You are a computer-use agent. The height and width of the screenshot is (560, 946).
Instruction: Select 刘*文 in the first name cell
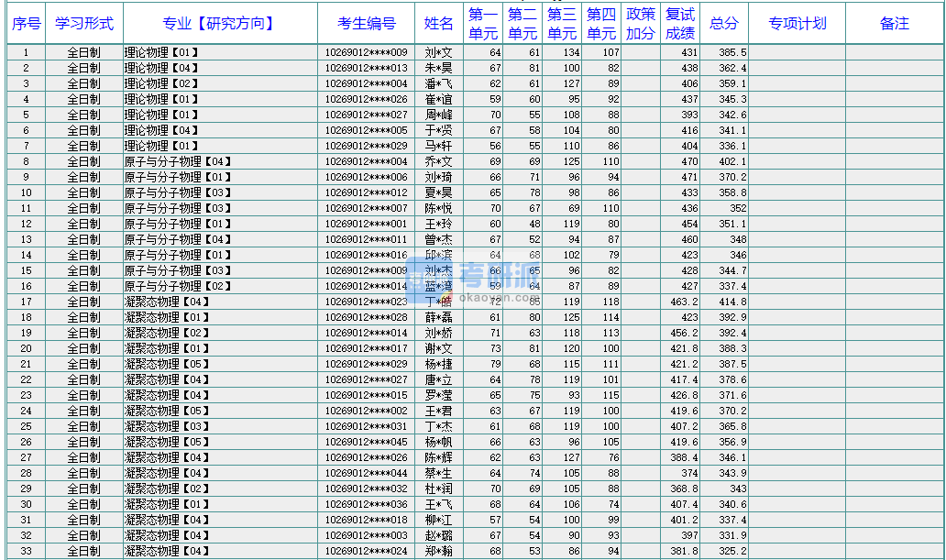click(x=439, y=51)
